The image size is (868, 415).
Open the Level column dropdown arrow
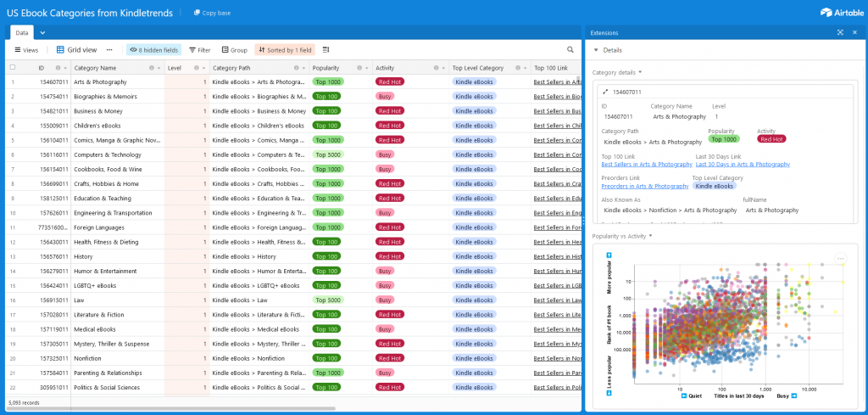click(x=204, y=68)
